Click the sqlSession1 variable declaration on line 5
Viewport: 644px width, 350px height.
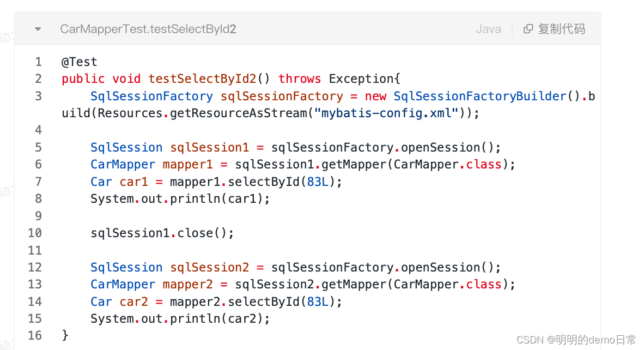pyautogui.click(x=209, y=147)
